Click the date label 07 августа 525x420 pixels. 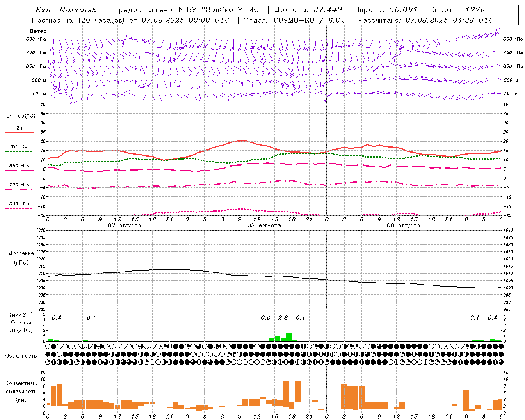click(x=125, y=226)
